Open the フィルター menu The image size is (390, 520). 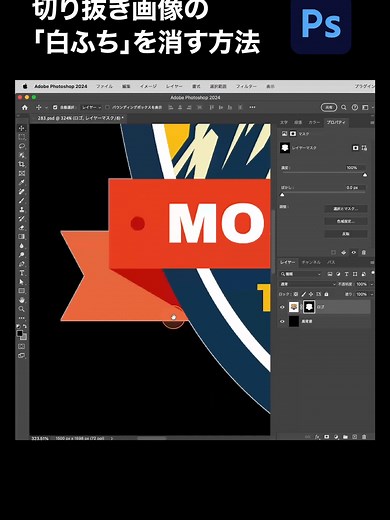246,86
